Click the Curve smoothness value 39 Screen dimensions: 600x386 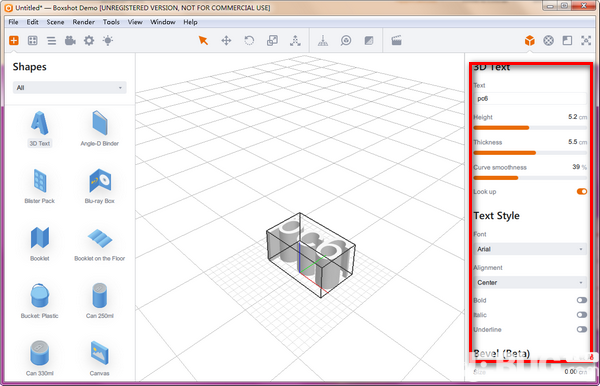click(x=576, y=167)
